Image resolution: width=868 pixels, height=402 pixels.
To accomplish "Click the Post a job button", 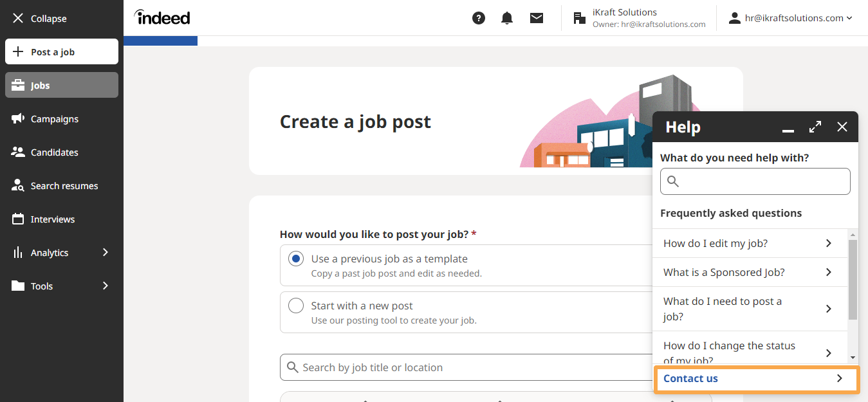I will 62,51.
